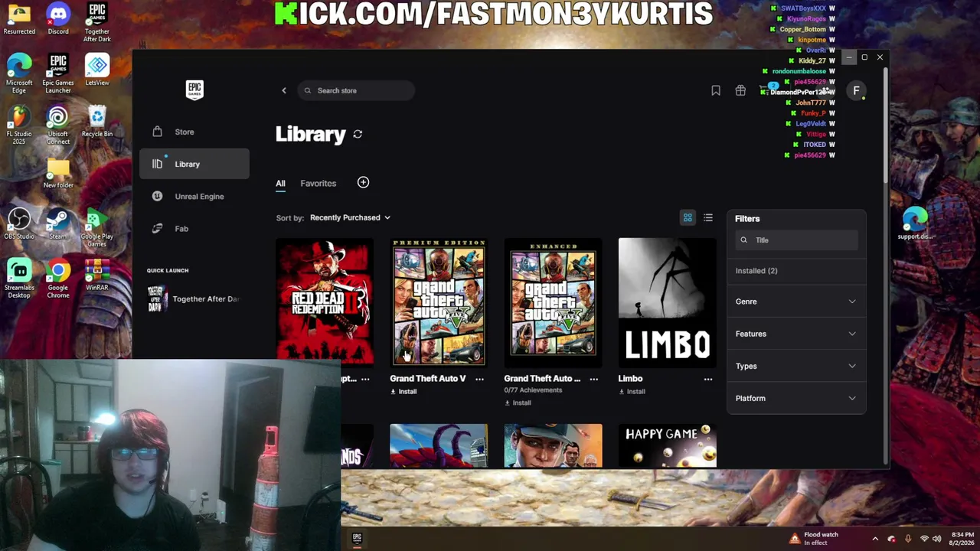Click the Grand Theft Auto V title
Screen dimensions: 980x551
coord(428,379)
